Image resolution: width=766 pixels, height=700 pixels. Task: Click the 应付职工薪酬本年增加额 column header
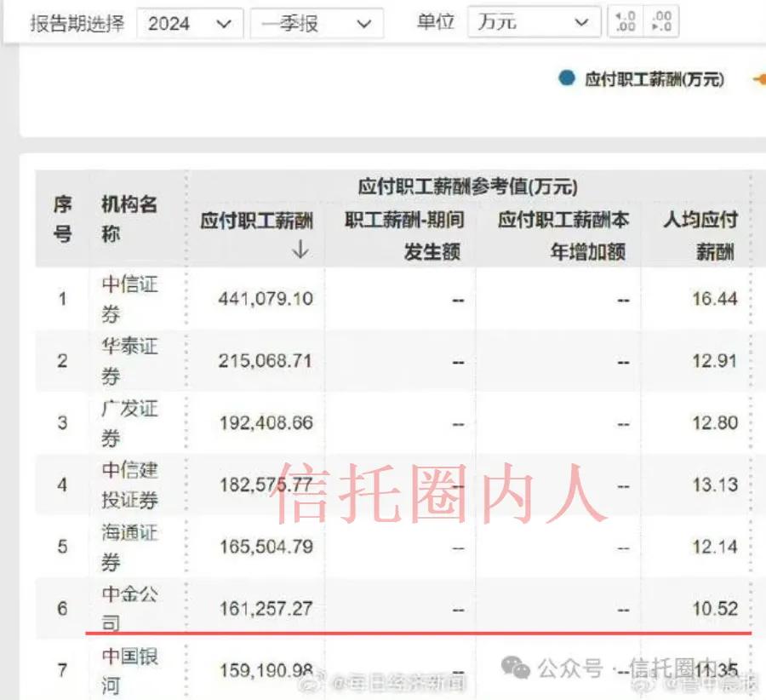(563, 236)
